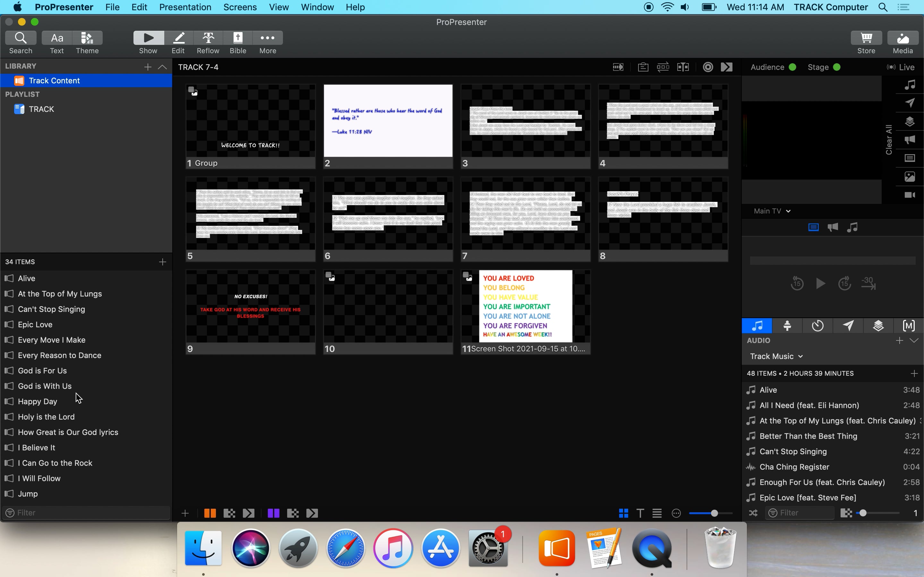Image resolution: width=924 pixels, height=577 pixels.
Task: Open the Screens menu in the menu bar
Action: tap(240, 7)
